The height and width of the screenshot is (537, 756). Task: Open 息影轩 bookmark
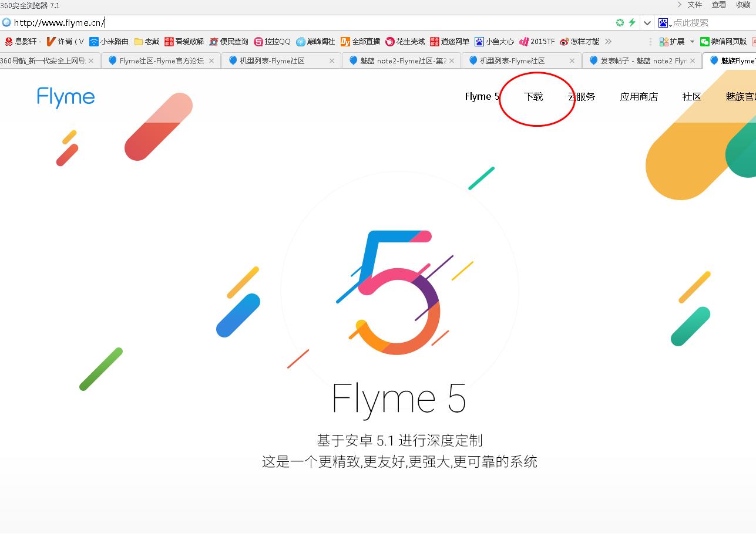23,42
